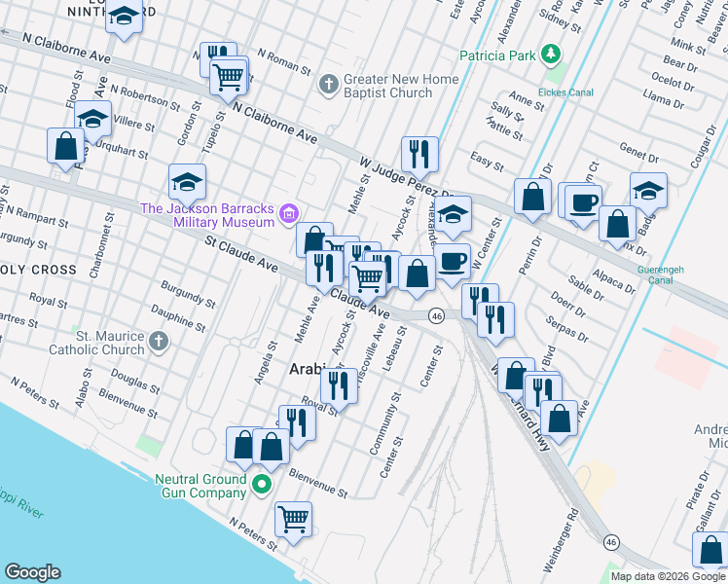
Task: Click the Weinberger Rd street label
Action: click(561, 541)
